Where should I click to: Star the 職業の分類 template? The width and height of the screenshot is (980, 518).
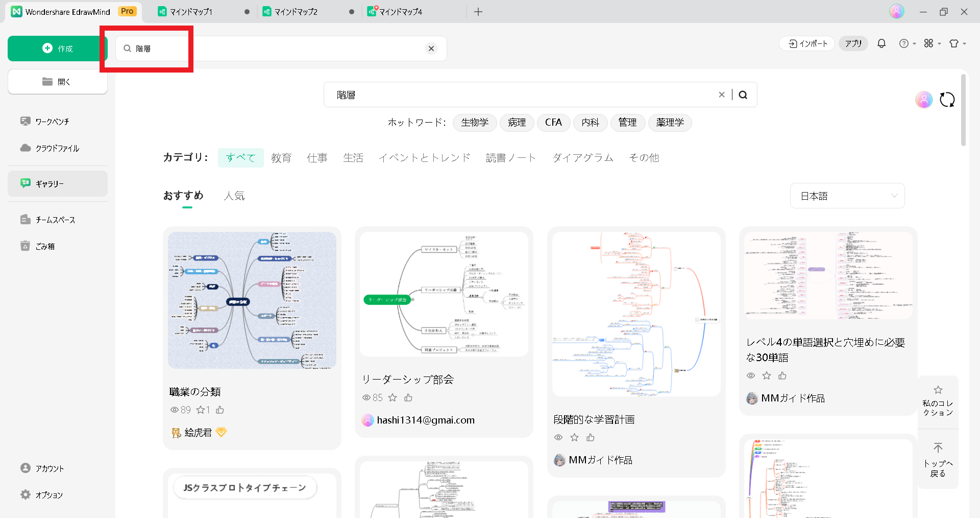[x=201, y=410]
